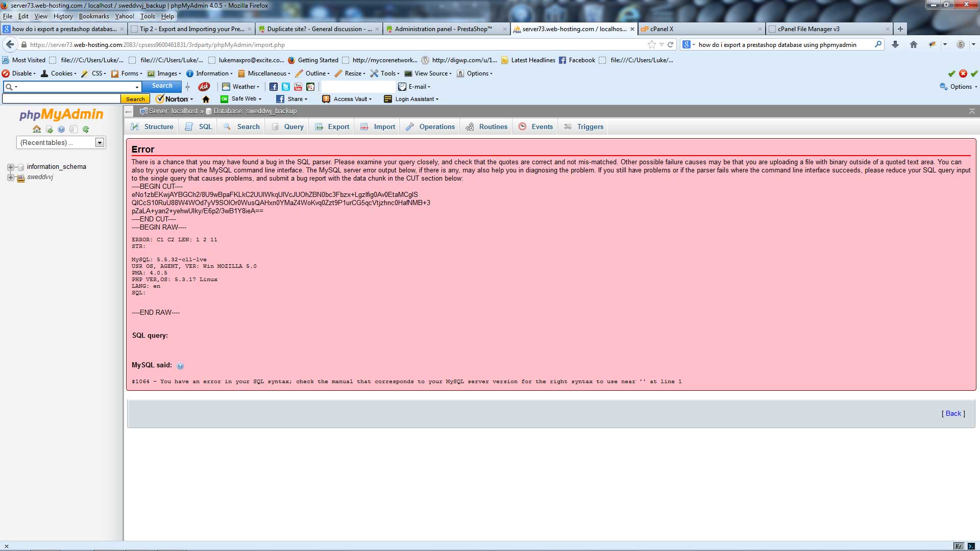Image resolution: width=980 pixels, height=551 pixels.
Task: Click the Firefox home toolbar icon
Action: [913, 45]
